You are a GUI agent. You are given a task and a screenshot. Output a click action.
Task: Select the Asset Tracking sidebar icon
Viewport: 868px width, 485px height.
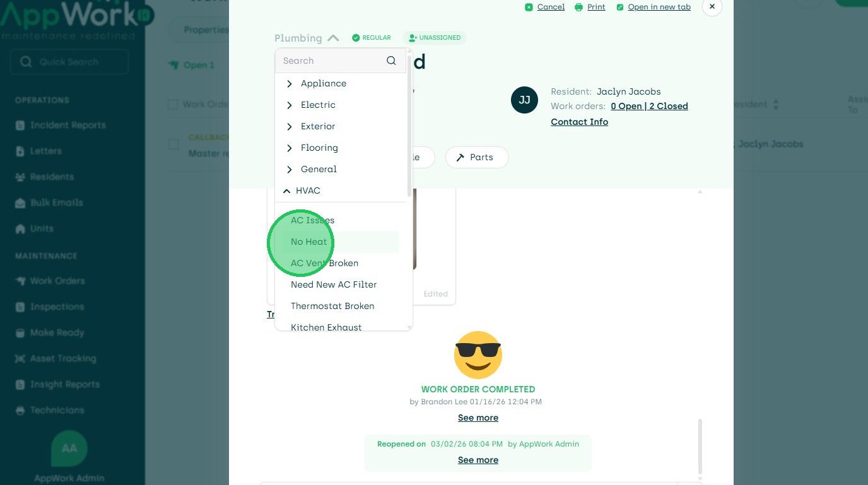tap(20, 359)
